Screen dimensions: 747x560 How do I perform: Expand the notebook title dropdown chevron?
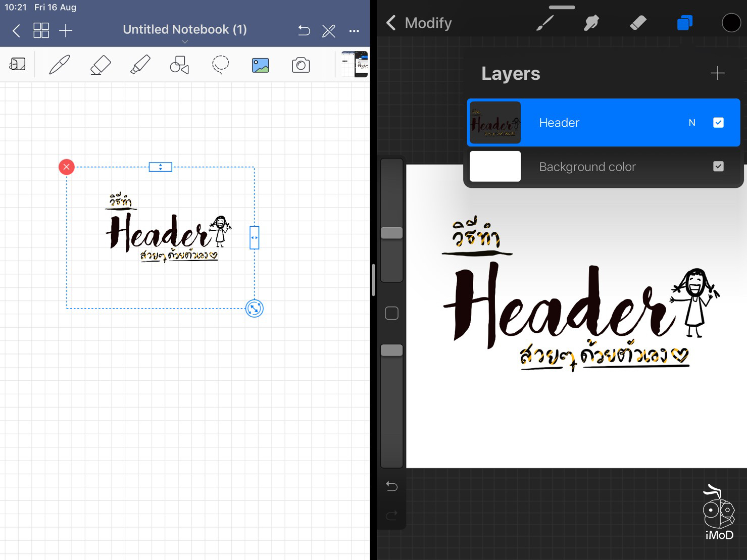[x=185, y=42]
